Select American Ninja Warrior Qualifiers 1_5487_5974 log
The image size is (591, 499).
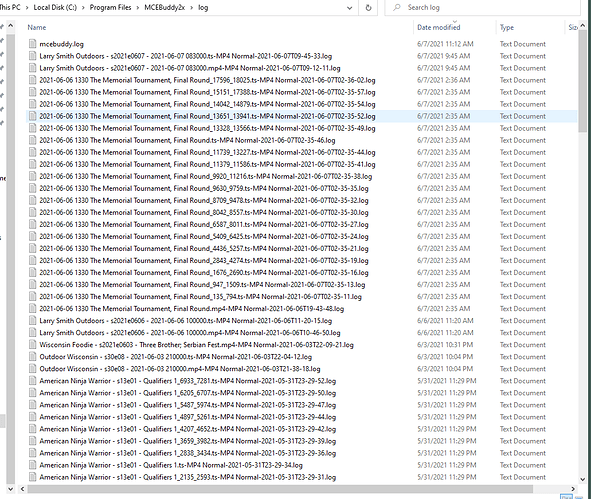coord(187,405)
